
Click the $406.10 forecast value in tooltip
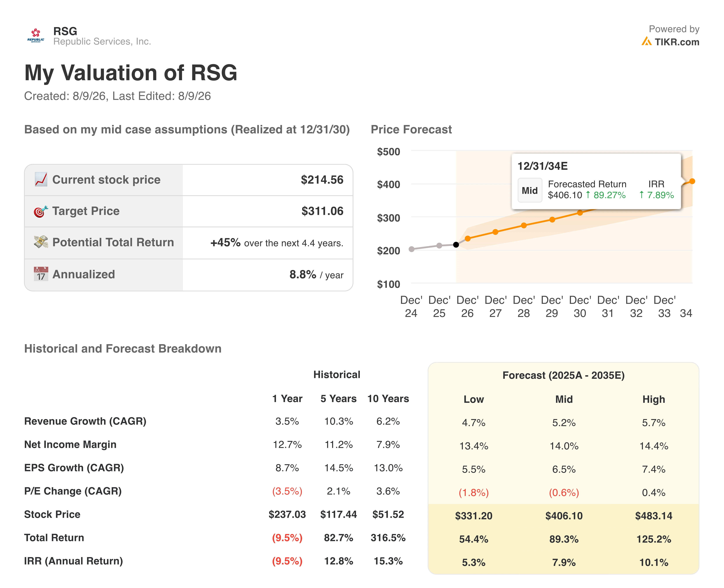click(565, 195)
